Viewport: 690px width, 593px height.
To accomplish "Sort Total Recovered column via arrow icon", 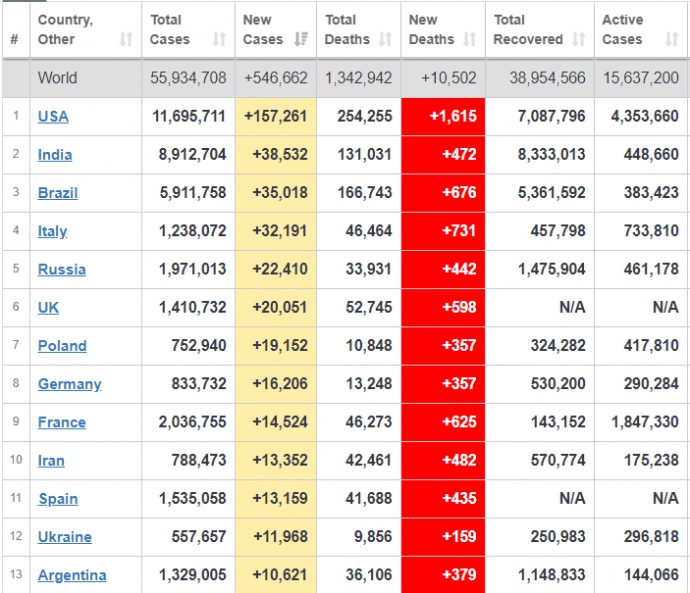I will pos(578,40).
